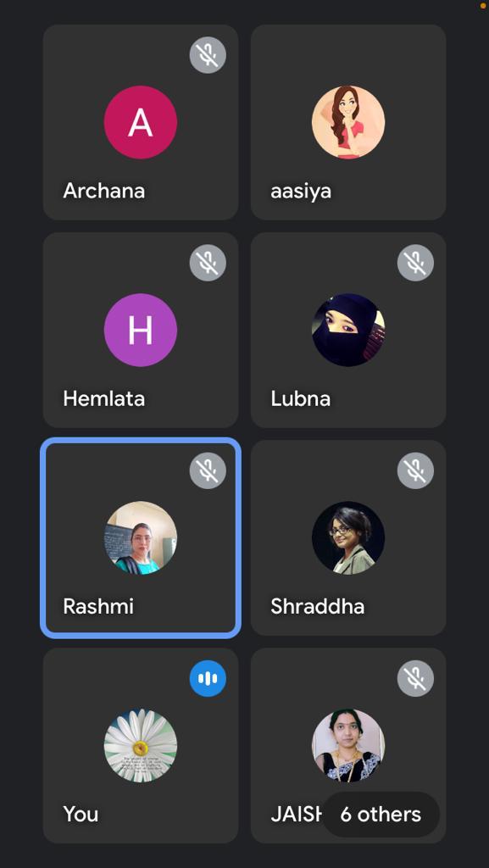Click Shraddha's muted microphone icon
The height and width of the screenshot is (868, 489).
(x=415, y=470)
